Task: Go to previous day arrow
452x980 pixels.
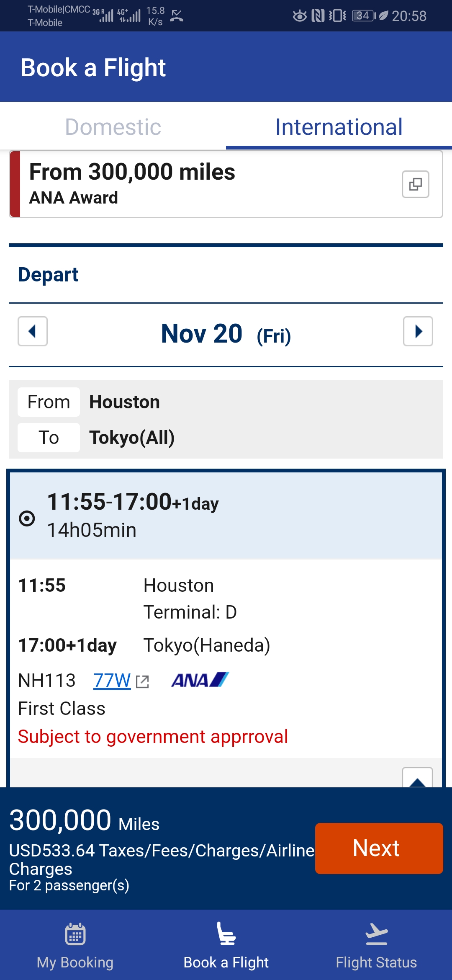Action: pos(33,331)
